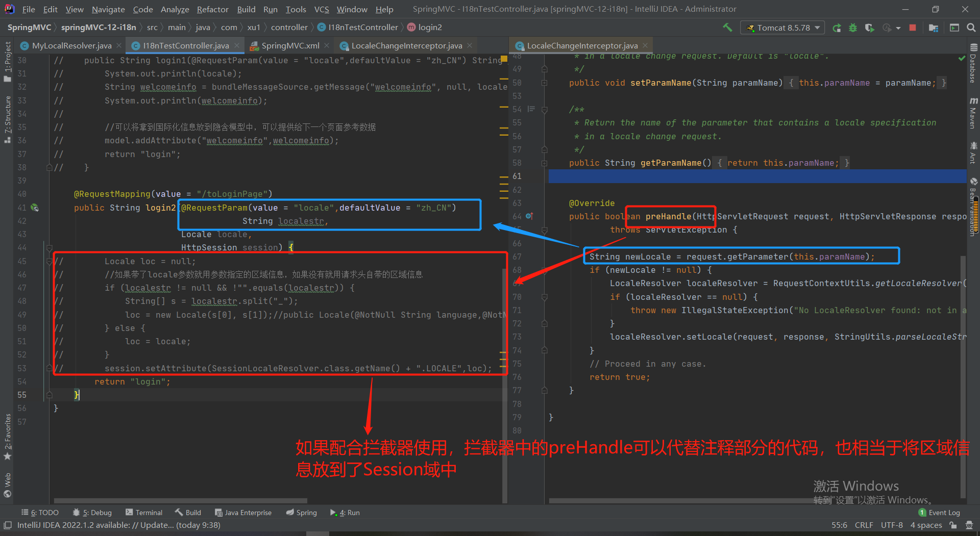Close right pane LocaleChangeInterceptor.java tab
Viewport: 980px width, 536px height.
[x=645, y=45]
